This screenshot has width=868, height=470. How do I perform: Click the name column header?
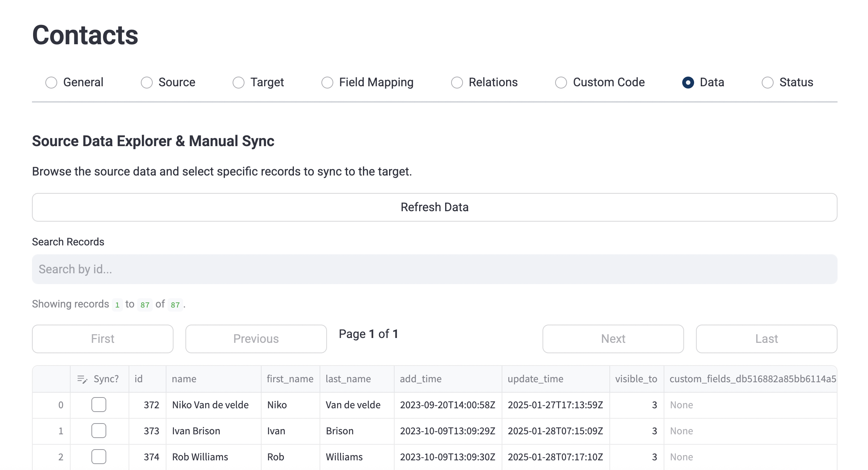[x=213, y=379]
